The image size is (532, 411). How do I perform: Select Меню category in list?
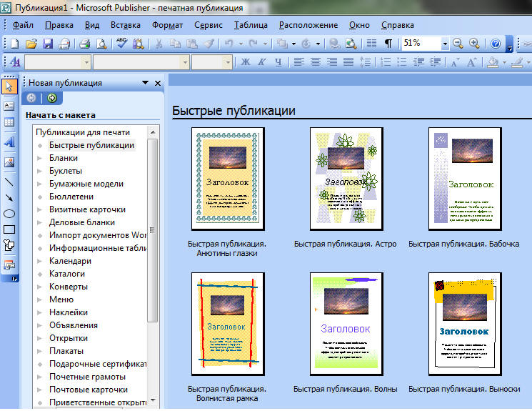61,299
